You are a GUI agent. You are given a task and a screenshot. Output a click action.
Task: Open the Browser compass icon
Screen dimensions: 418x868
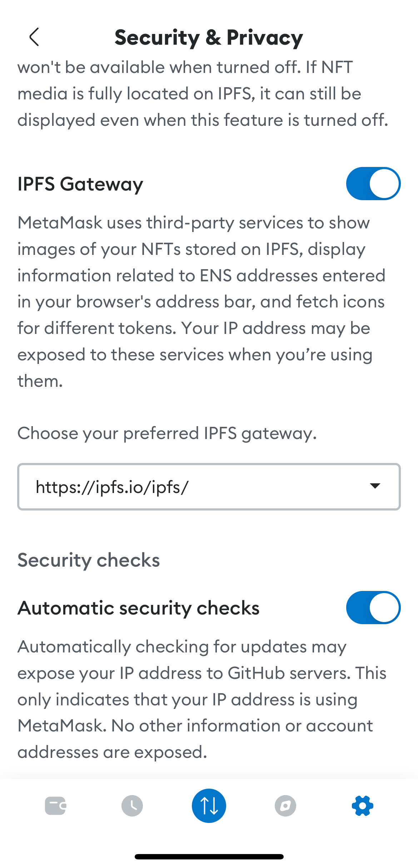[285, 806]
